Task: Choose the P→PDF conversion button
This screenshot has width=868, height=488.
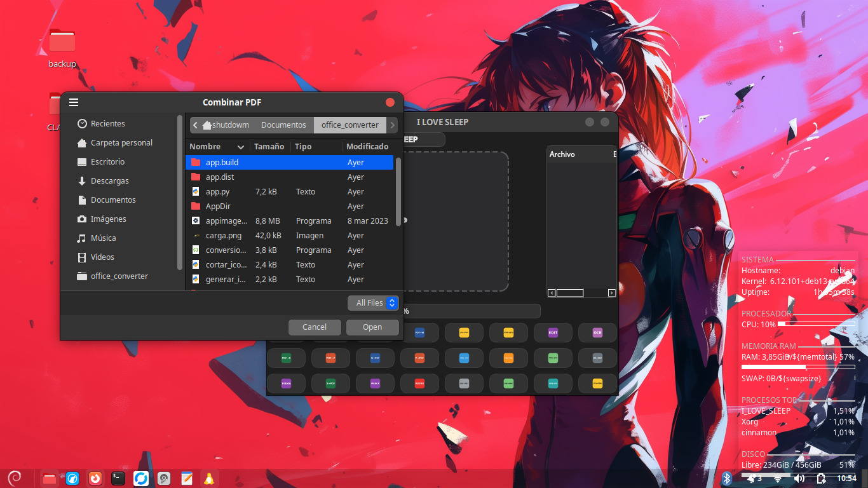Action: click(419, 358)
